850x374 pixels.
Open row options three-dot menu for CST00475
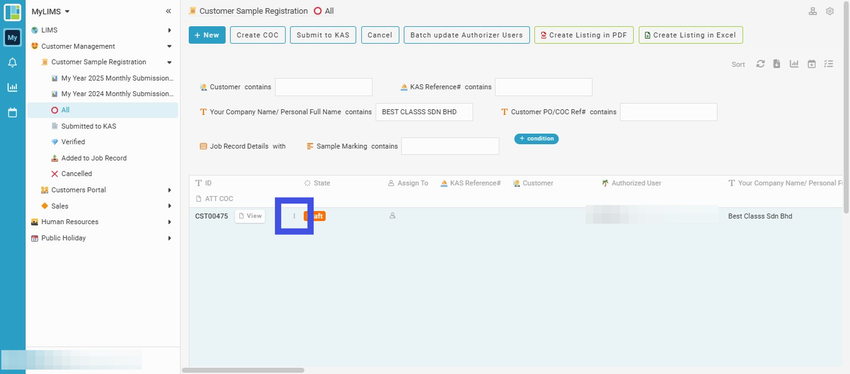click(294, 216)
